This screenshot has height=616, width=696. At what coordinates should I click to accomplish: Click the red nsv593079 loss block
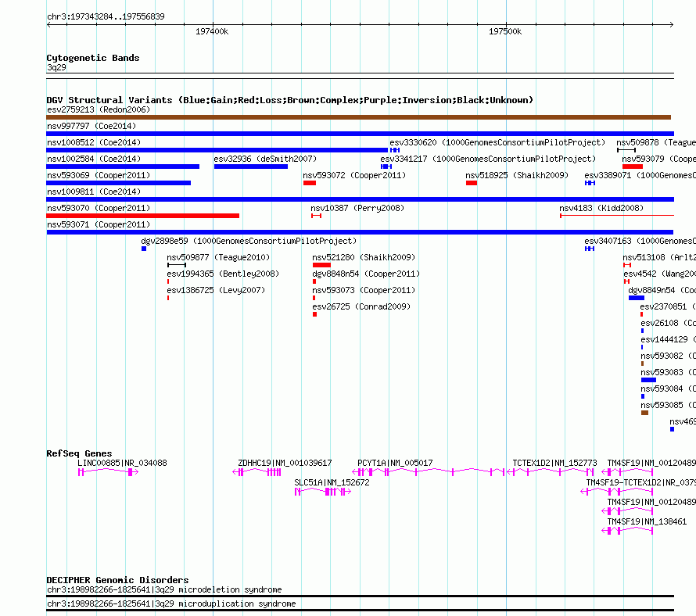633,167
